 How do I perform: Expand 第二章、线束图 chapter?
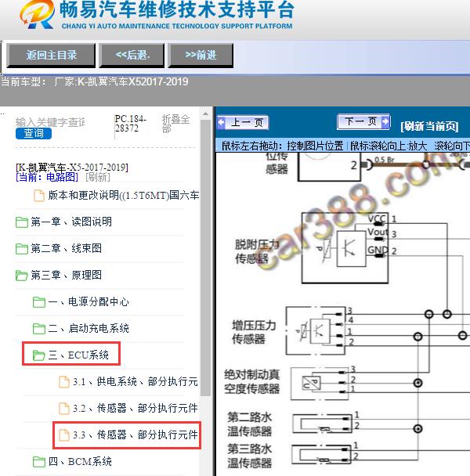tap(67, 249)
